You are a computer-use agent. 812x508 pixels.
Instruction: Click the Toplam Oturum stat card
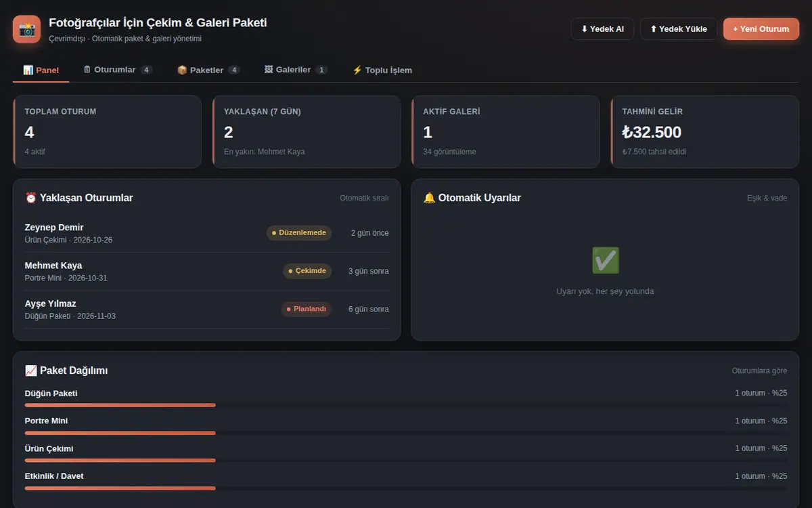pos(107,131)
